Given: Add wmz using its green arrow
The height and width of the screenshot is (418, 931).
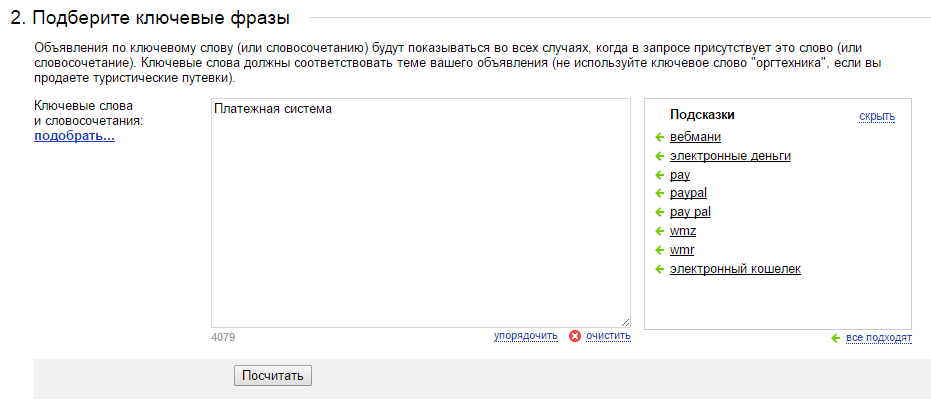Looking at the screenshot, I should [x=658, y=231].
